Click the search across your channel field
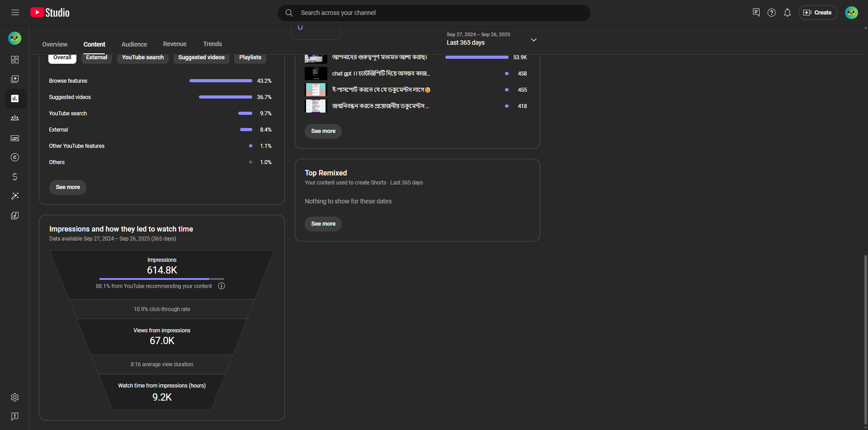This screenshot has height=430, width=868. coord(434,13)
